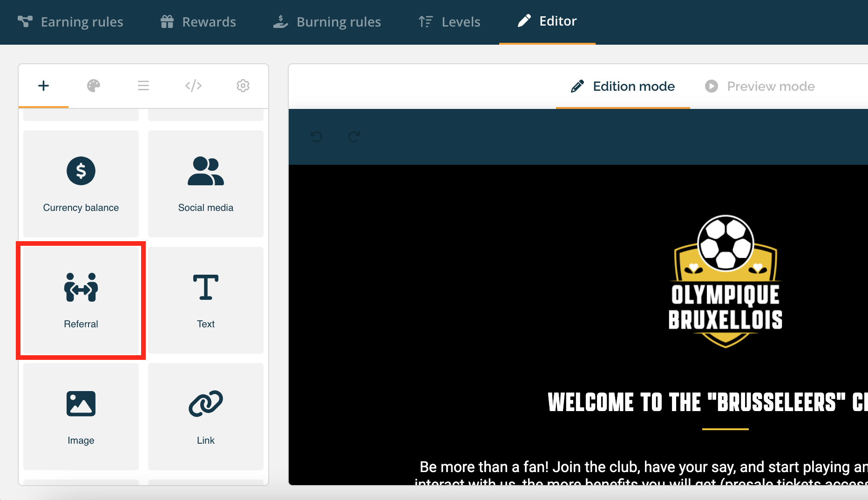
Task: Add the Image component
Action: pyautogui.click(x=81, y=417)
